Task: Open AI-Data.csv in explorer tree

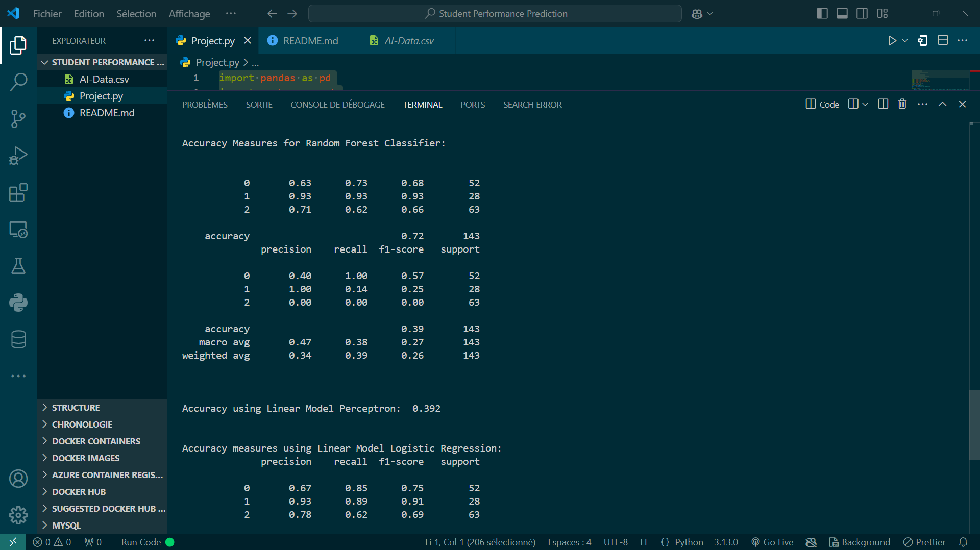Action: point(102,79)
